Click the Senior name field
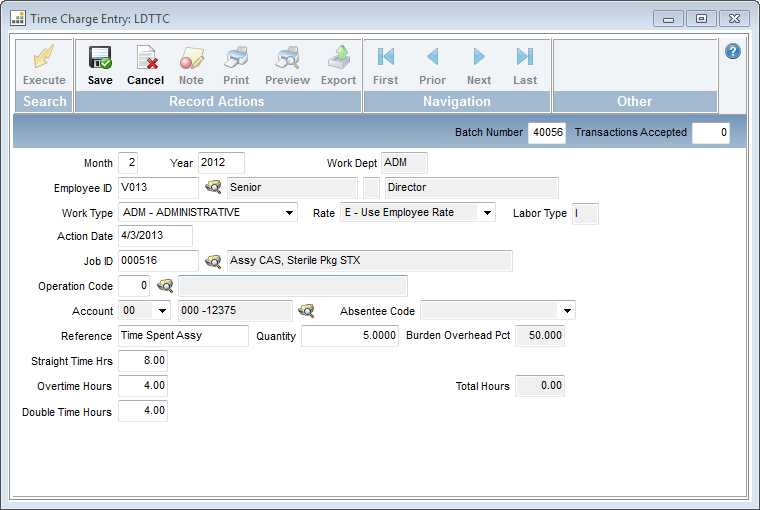 292,188
